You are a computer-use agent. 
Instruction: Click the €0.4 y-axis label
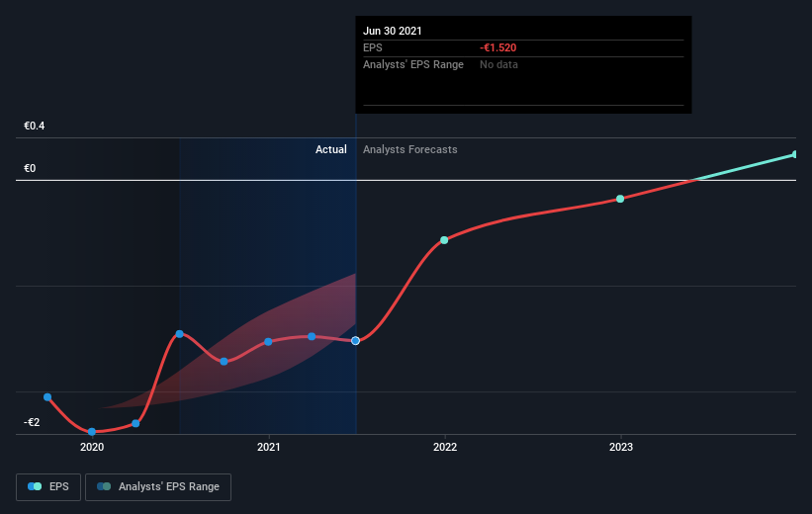[x=35, y=126]
